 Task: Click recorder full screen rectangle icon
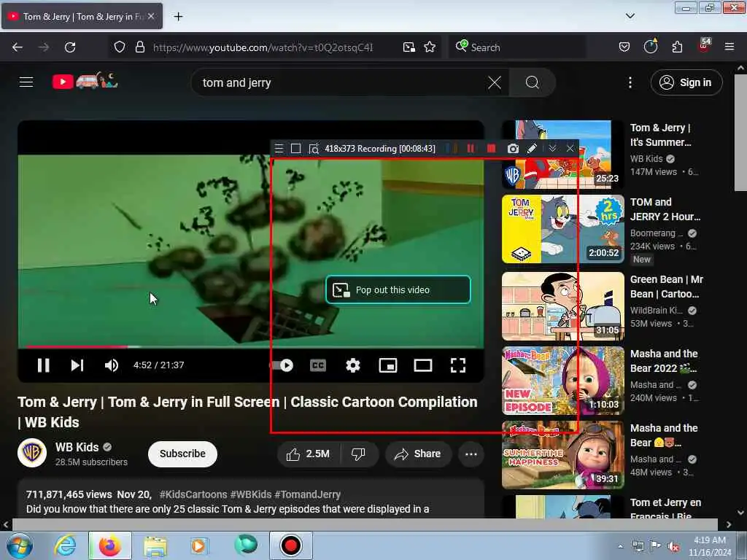point(296,149)
